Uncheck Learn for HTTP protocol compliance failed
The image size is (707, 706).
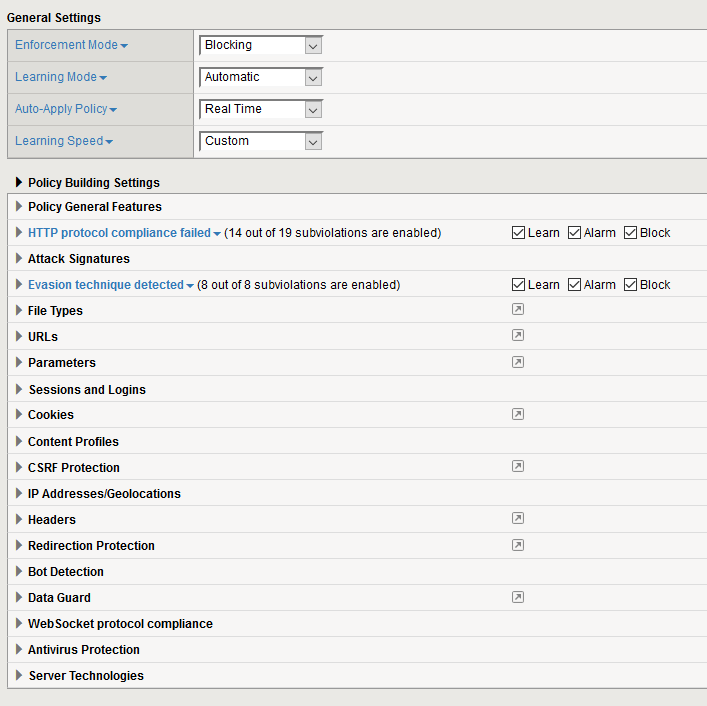coord(518,233)
